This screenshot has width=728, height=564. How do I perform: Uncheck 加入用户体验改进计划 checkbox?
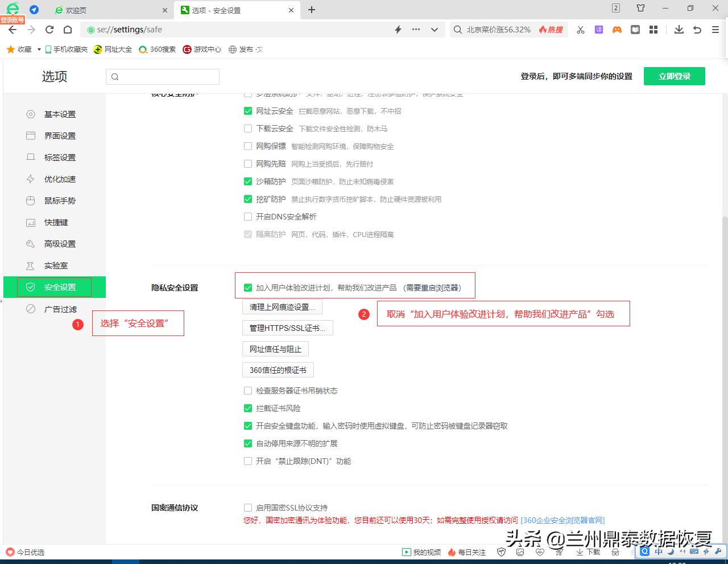click(x=248, y=287)
